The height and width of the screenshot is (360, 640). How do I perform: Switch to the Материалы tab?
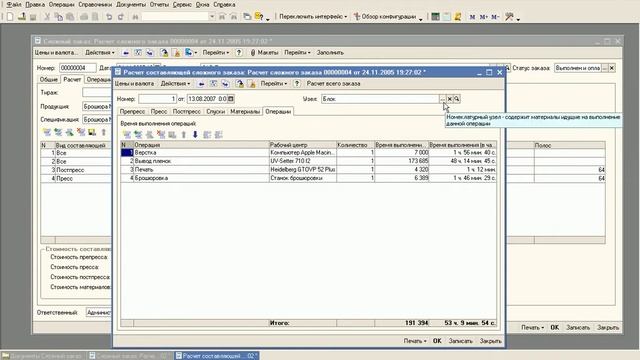[245, 111]
